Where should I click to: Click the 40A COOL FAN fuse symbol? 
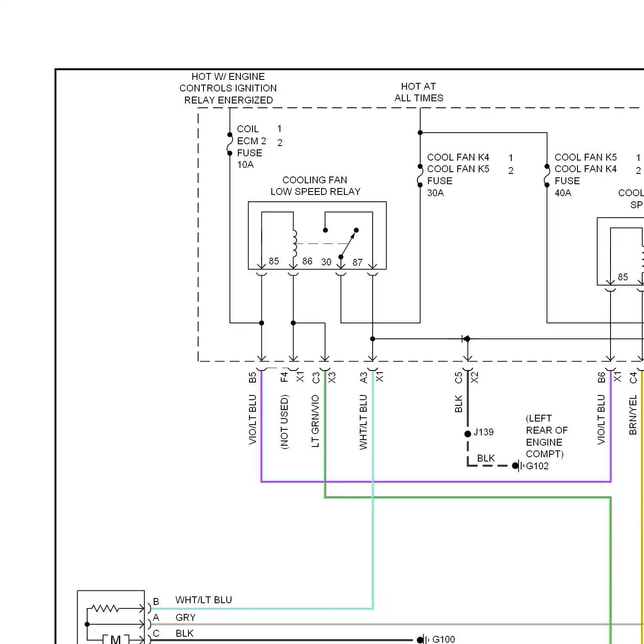click(547, 176)
